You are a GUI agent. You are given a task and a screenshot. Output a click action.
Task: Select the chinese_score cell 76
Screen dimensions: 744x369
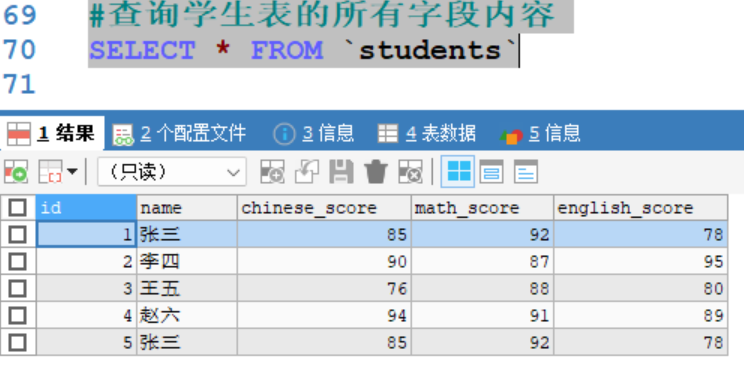(324, 288)
